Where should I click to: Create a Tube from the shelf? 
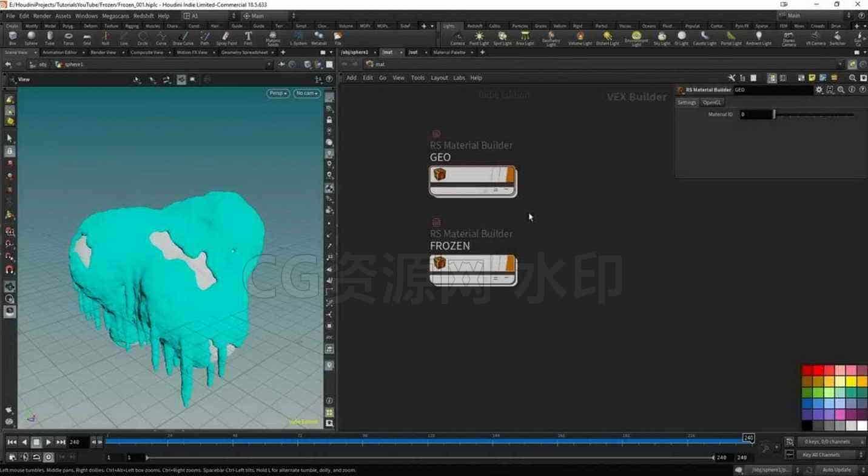coord(50,38)
